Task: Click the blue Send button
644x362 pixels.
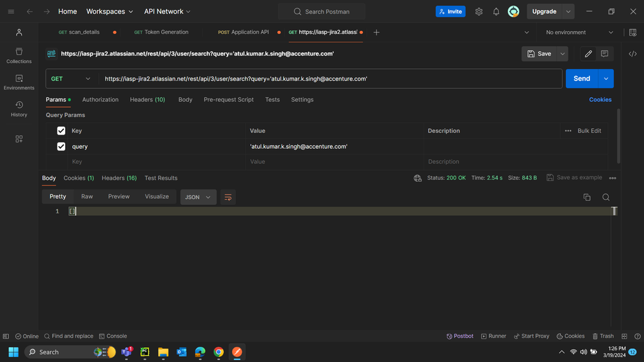Action: tap(581, 79)
